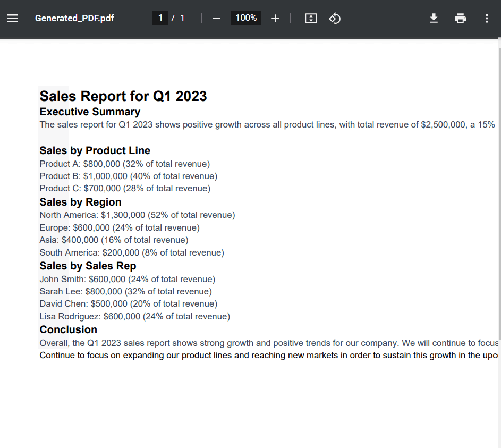Click the 'Conclusion' heading
Screen dimensions: 501x448
pyautogui.click(x=68, y=329)
